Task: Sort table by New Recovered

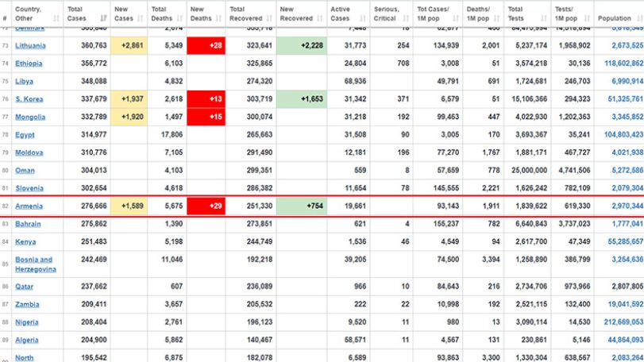Action: [302, 13]
